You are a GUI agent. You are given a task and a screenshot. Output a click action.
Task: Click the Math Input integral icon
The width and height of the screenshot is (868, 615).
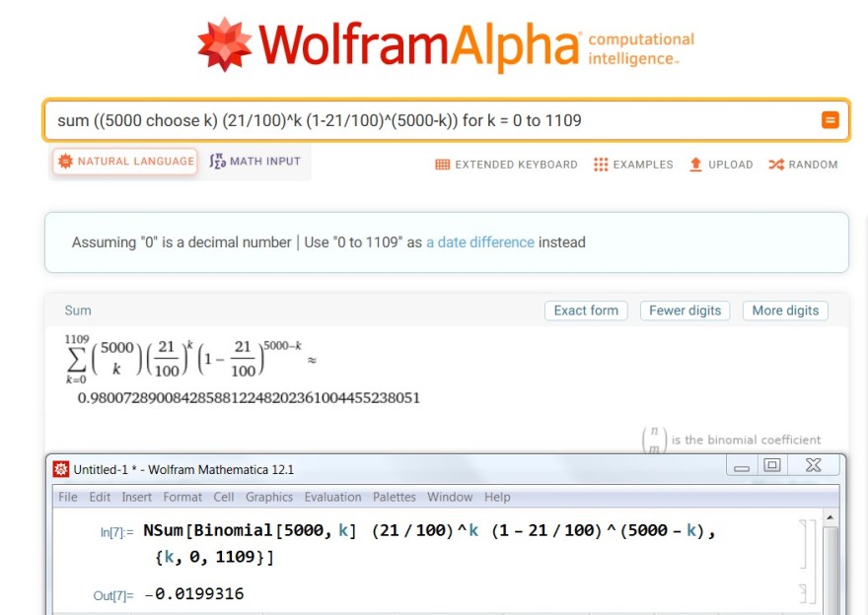click(x=217, y=161)
